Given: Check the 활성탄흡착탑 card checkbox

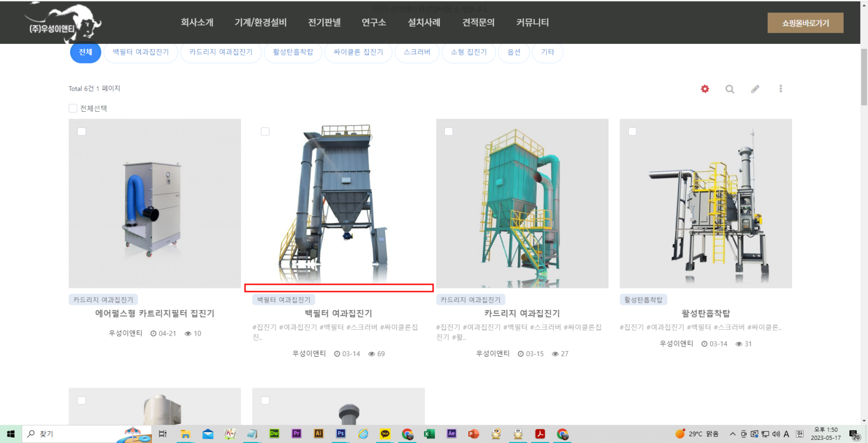Looking at the screenshot, I should tap(633, 132).
